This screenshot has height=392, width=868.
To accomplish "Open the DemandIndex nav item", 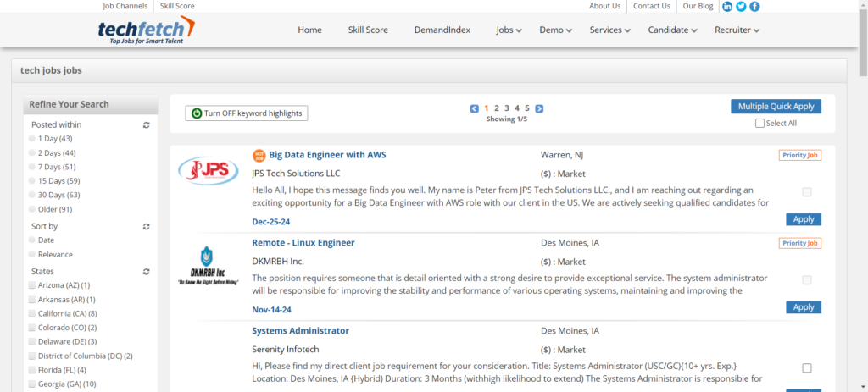I will point(442,30).
